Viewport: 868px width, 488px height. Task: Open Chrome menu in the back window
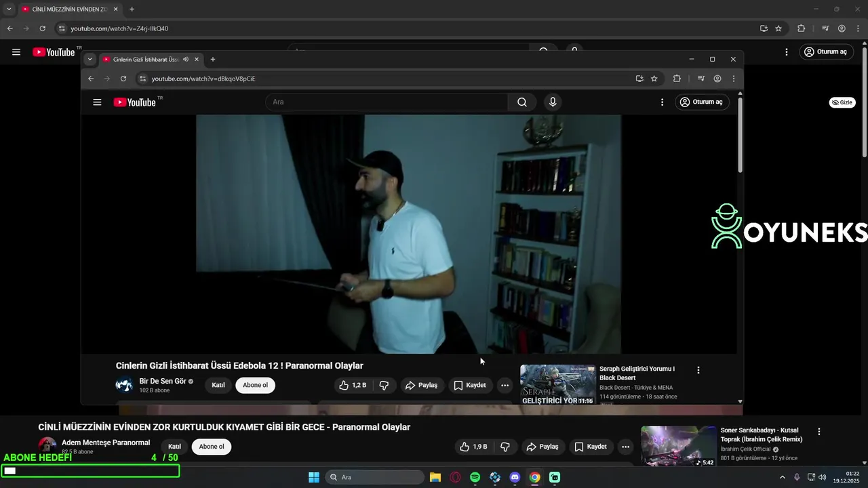click(x=858, y=28)
